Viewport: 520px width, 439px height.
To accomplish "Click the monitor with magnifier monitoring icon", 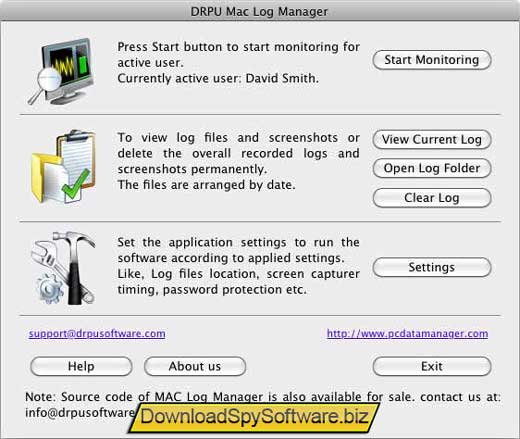I will (x=60, y=71).
